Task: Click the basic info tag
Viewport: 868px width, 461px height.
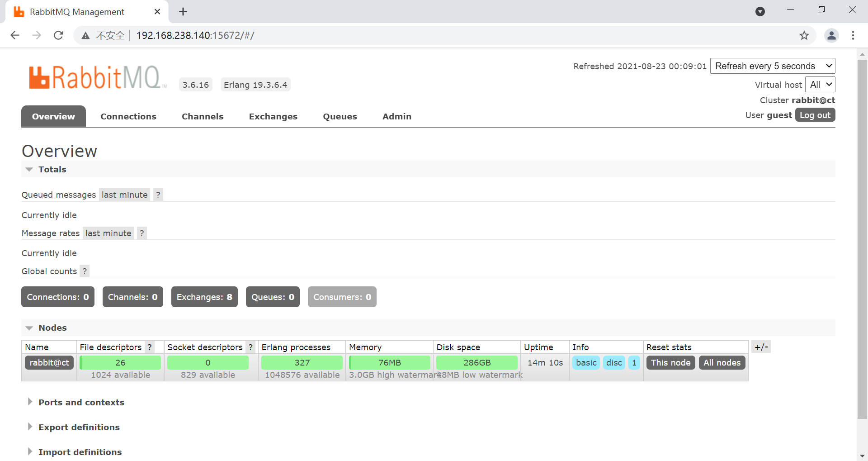Action: (x=586, y=363)
